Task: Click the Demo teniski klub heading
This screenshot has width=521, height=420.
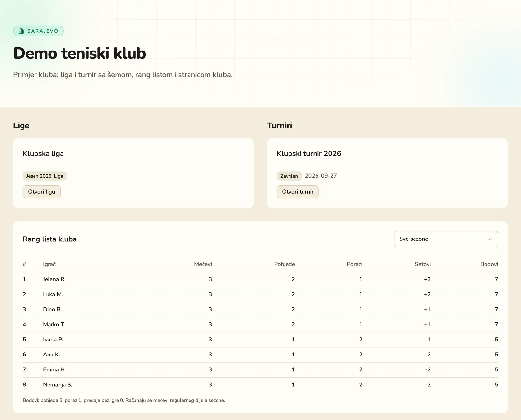Action: tap(79, 53)
